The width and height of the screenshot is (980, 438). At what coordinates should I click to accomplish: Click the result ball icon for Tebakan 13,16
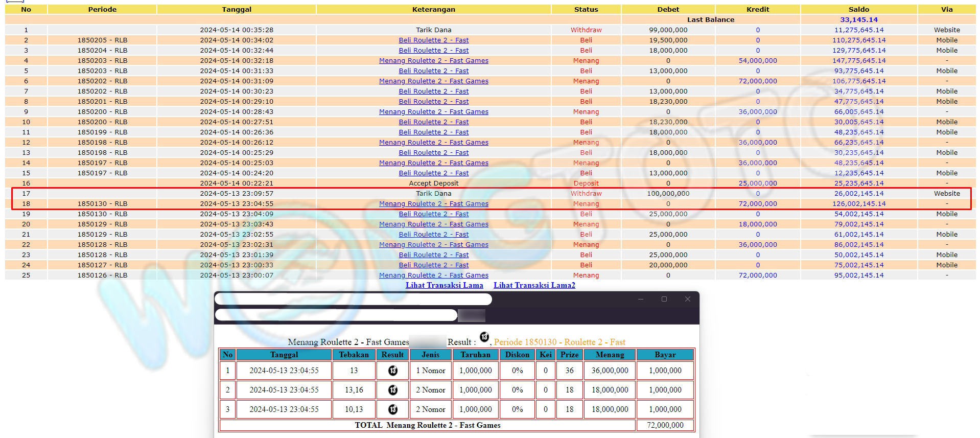[392, 390]
